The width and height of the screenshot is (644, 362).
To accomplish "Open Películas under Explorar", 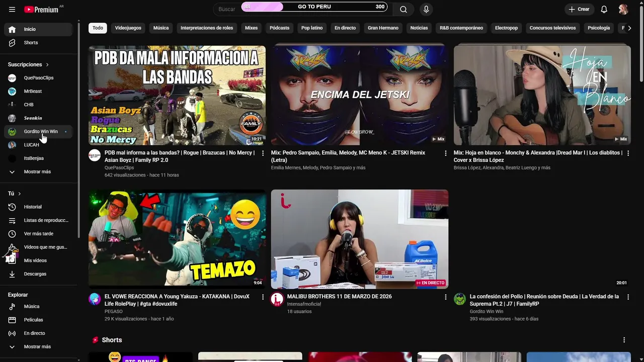I will coord(38,320).
